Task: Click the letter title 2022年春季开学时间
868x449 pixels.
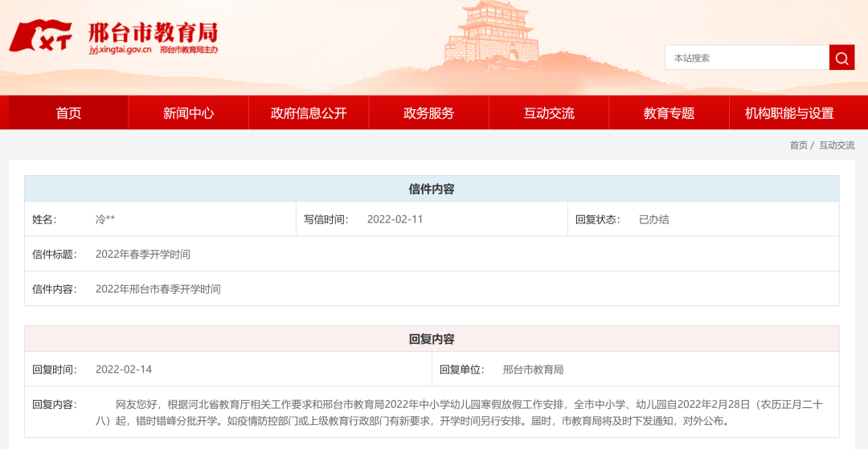Action: coord(143,254)
